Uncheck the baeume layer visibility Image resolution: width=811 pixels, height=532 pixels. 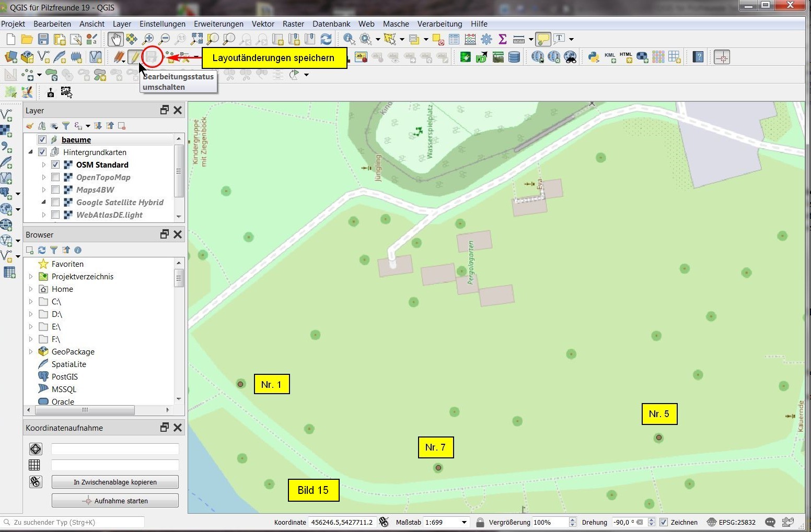click(42, 140)
